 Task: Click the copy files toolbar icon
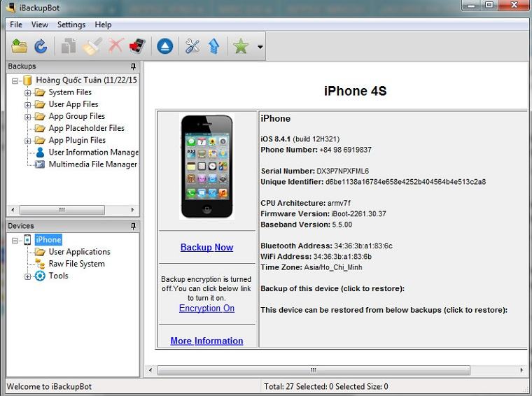point(69,46)
